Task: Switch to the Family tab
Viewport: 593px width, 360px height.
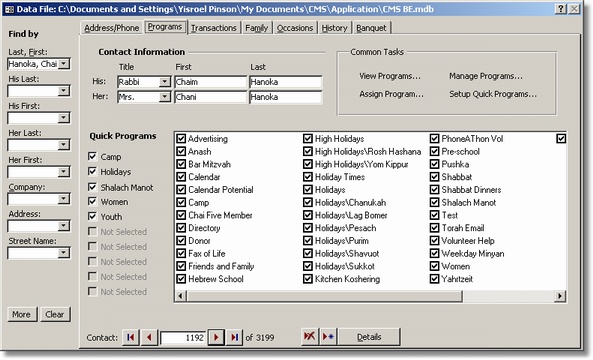Action: pyautogui.click(x=256, y=28)
